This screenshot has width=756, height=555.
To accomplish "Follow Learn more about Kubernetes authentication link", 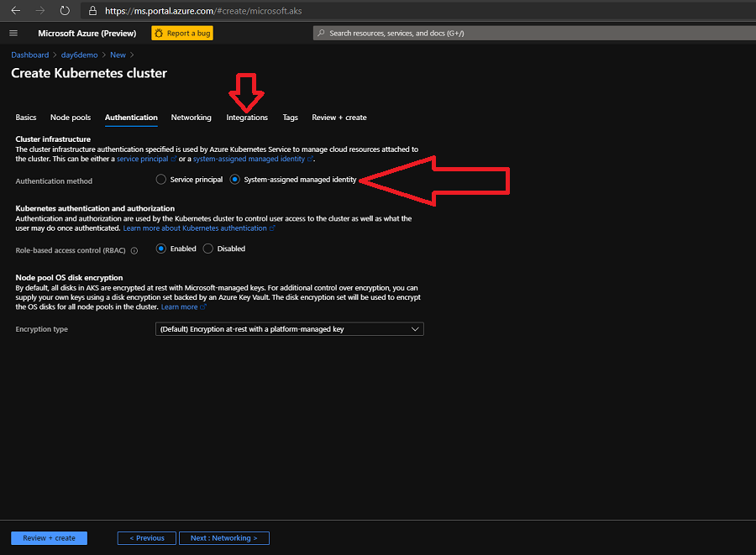I will click(x=195, y=228).
